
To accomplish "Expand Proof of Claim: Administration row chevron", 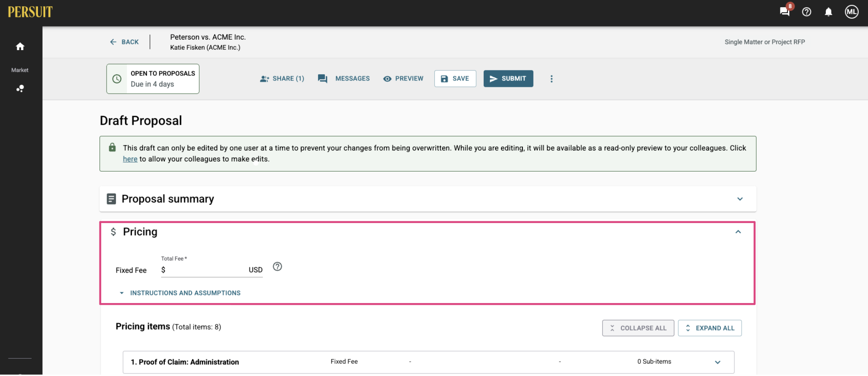I will tap(718, 362).
